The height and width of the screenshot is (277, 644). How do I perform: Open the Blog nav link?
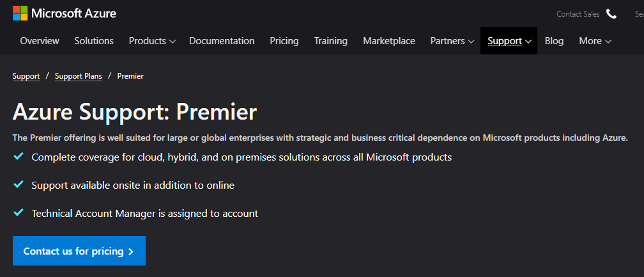pos(554,41)
